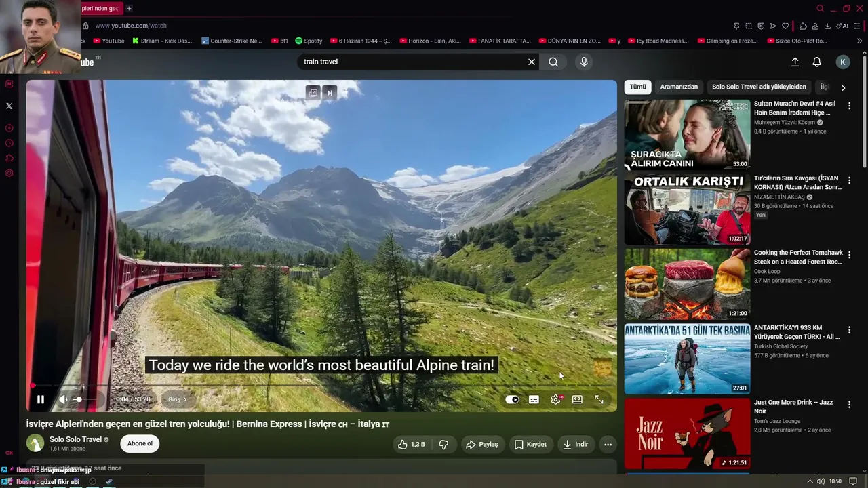Like the video (1,3 B)
The width and height of the screenshot is (868, 488).
click(412, 445)
